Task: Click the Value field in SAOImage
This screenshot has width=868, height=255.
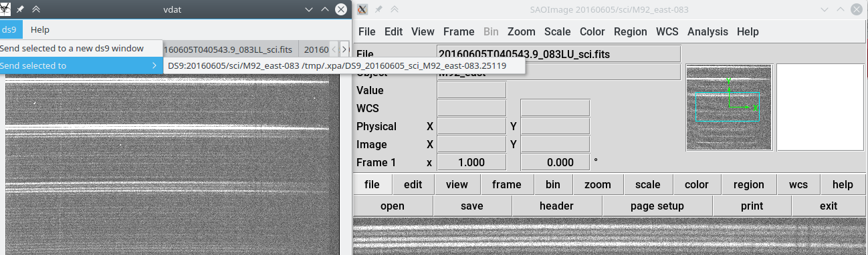Action: click(x=471, y=90)
